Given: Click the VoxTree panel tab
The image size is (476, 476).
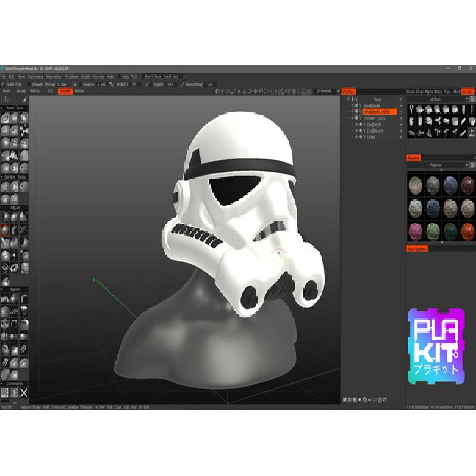Looking at the screenshot, I should click(x=348, y=92).
